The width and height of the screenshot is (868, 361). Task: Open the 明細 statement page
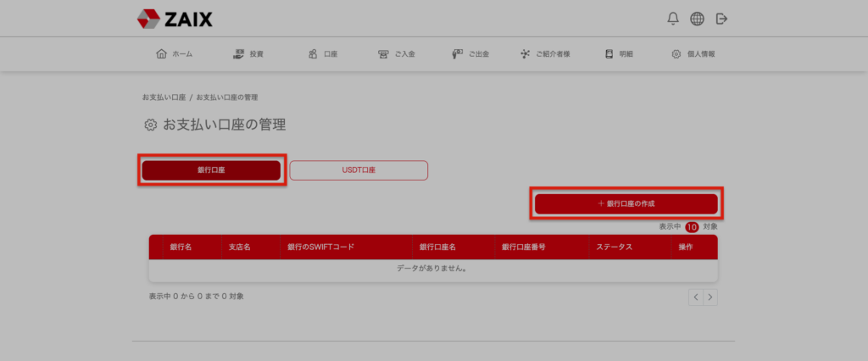(619, 54)
